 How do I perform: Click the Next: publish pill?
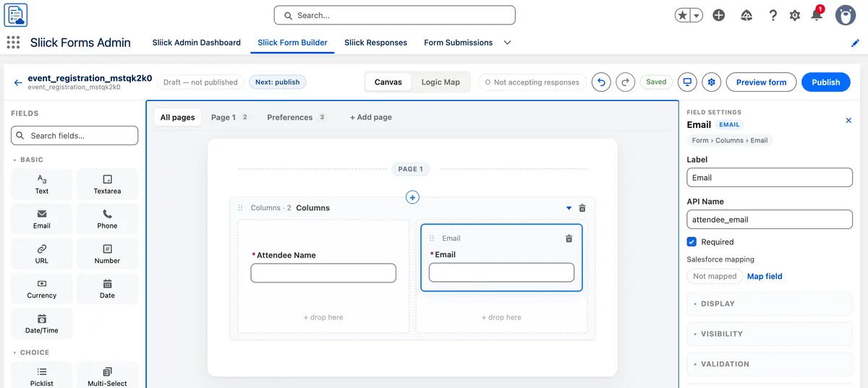click(x=278, y=82)
